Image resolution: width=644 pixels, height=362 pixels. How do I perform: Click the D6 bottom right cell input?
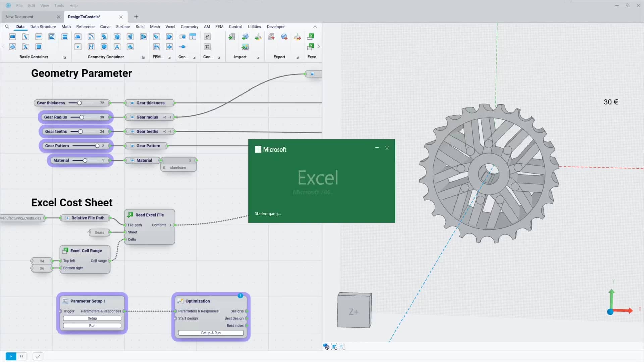pos(42,268)
